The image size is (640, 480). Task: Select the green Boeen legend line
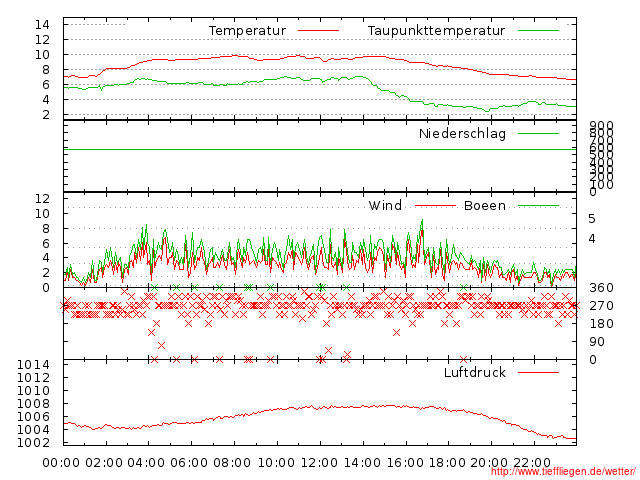538,205
